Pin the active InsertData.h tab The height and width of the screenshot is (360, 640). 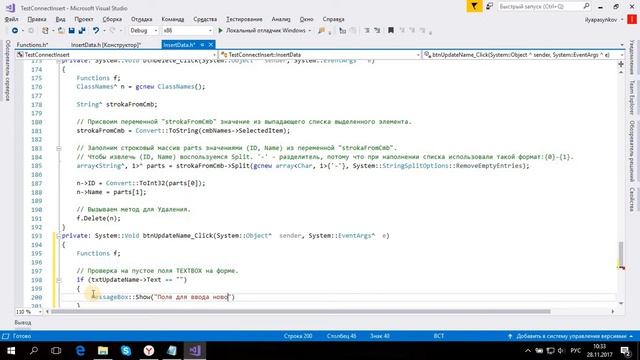point(202,45)
